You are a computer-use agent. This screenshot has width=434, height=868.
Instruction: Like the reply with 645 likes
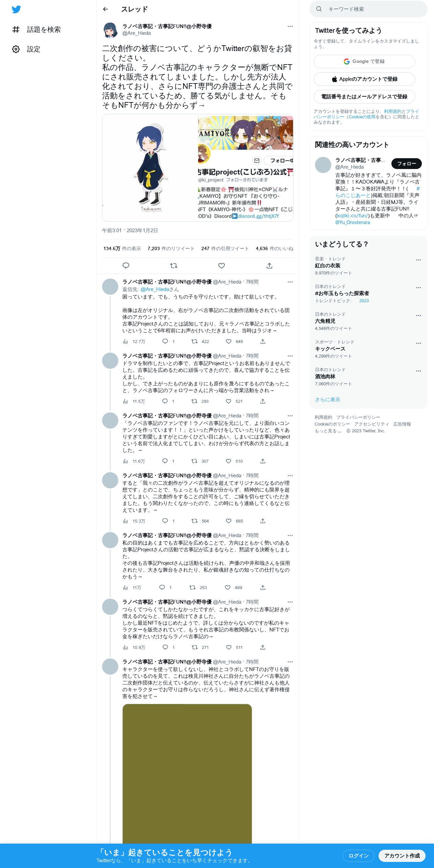(229, 341)
